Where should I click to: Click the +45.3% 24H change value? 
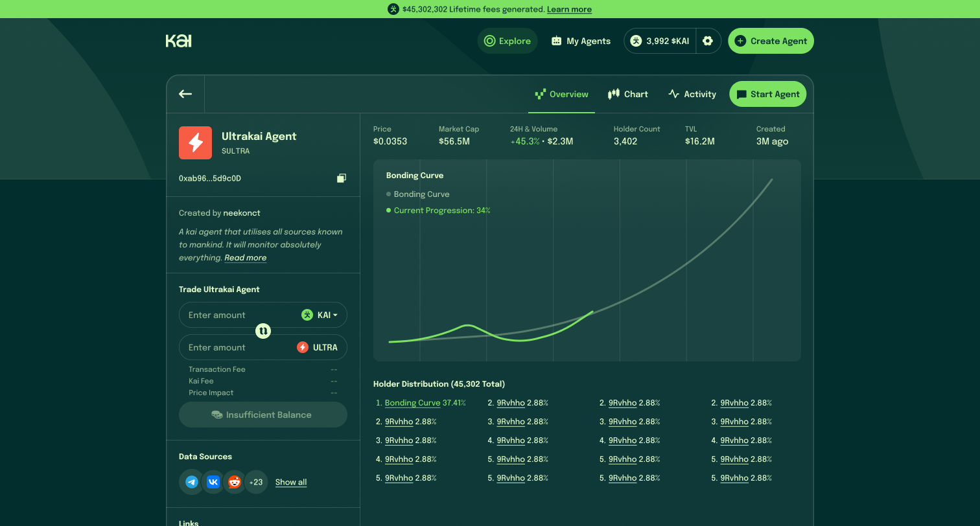[x=525, y=141]
